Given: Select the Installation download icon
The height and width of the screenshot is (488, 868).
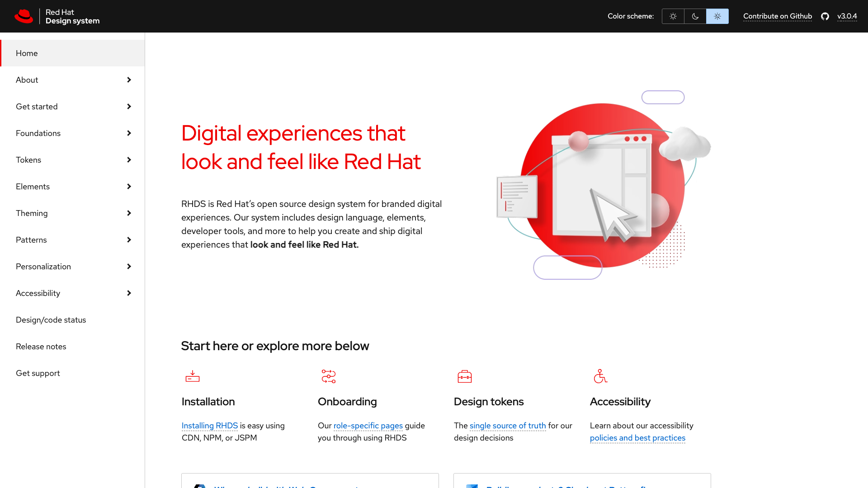Looking at the screenshot, I should click(193, 376).
